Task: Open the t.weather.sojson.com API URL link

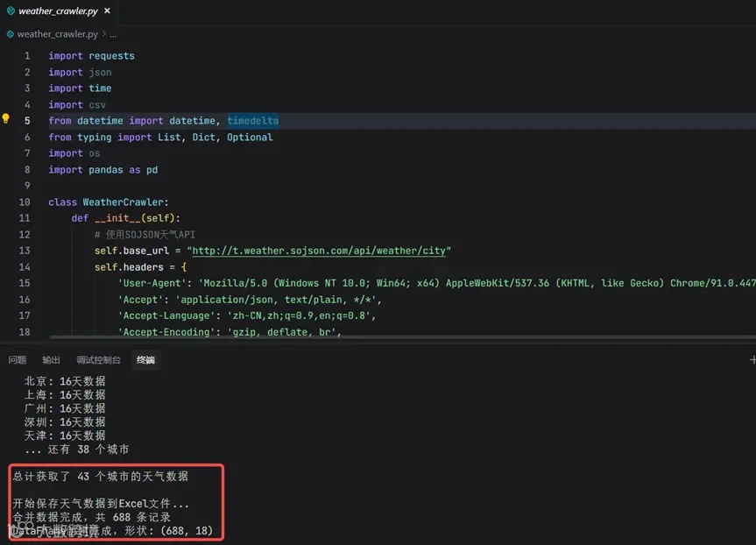Action: click(x=319, y=251)
